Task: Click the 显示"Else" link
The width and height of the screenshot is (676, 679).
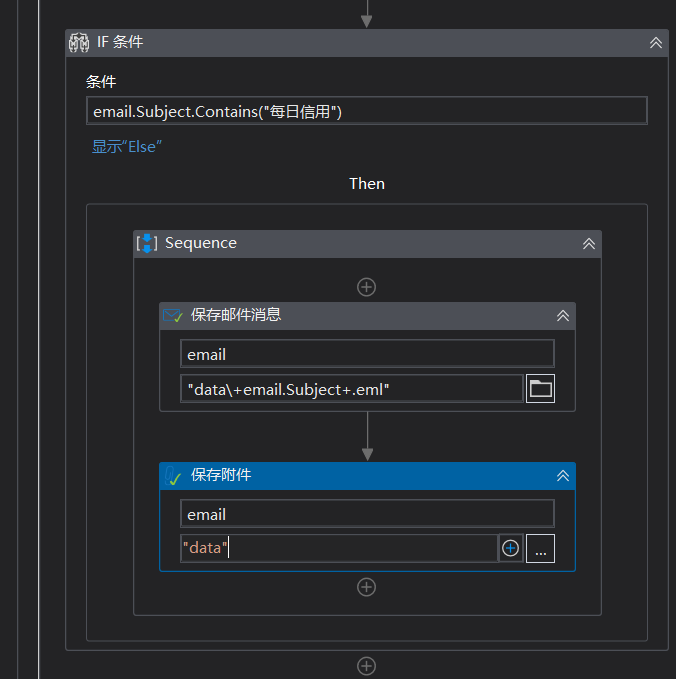Action: pos(126,147)
